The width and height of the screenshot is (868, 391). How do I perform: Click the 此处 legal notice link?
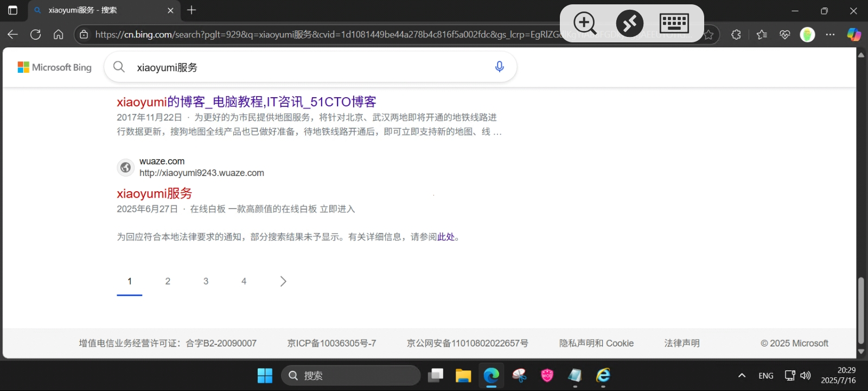pos(446,237)
